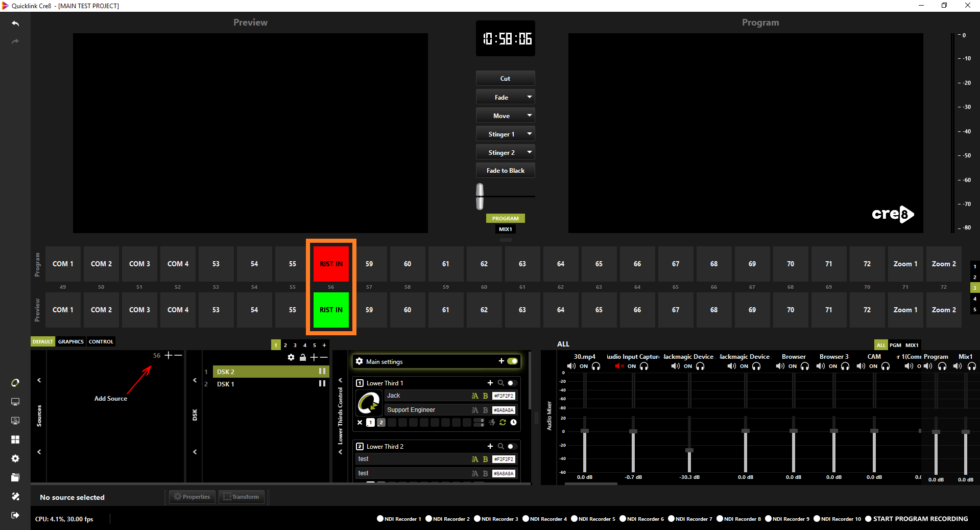This screenshot has width=980, height=530.
Task: Collapse DSK panel with upper chevron
Action: (x=195, y=380)
